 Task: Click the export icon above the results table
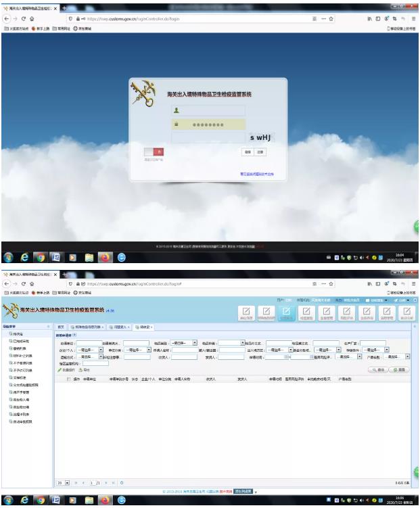(x=80, y=370)
